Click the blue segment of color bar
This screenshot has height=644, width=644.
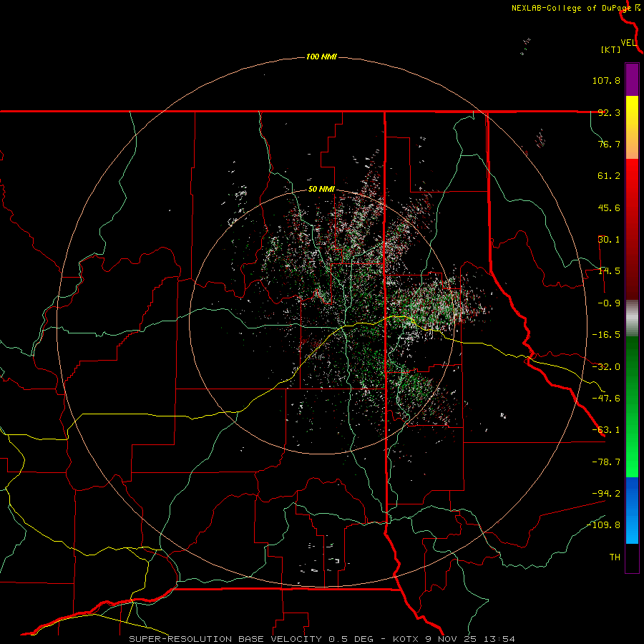click(632, 510)
